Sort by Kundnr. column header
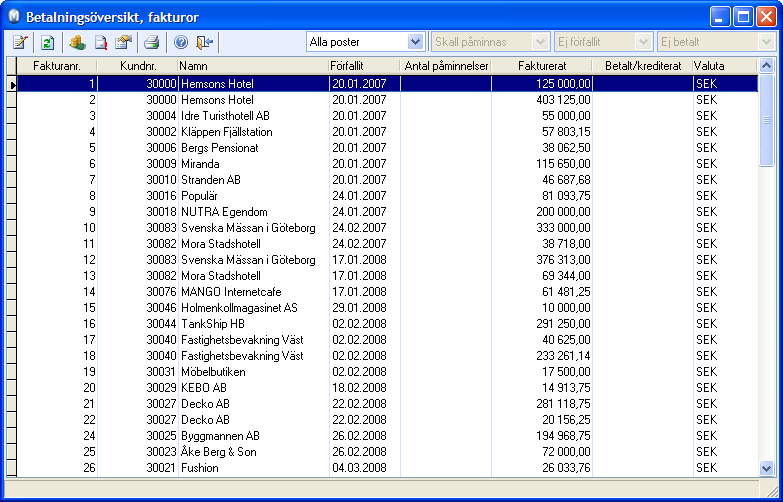The width and height of the screenshot is (783, 502). pos(138,66)
